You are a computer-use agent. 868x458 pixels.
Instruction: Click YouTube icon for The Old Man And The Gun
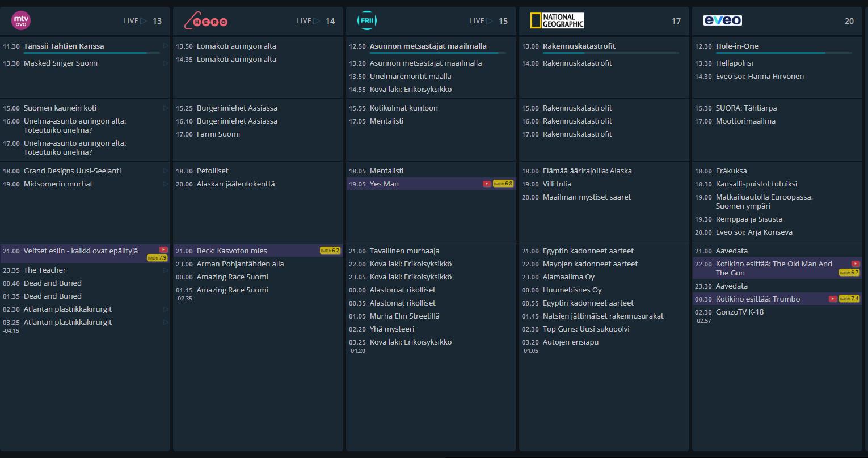pos(856,264)
